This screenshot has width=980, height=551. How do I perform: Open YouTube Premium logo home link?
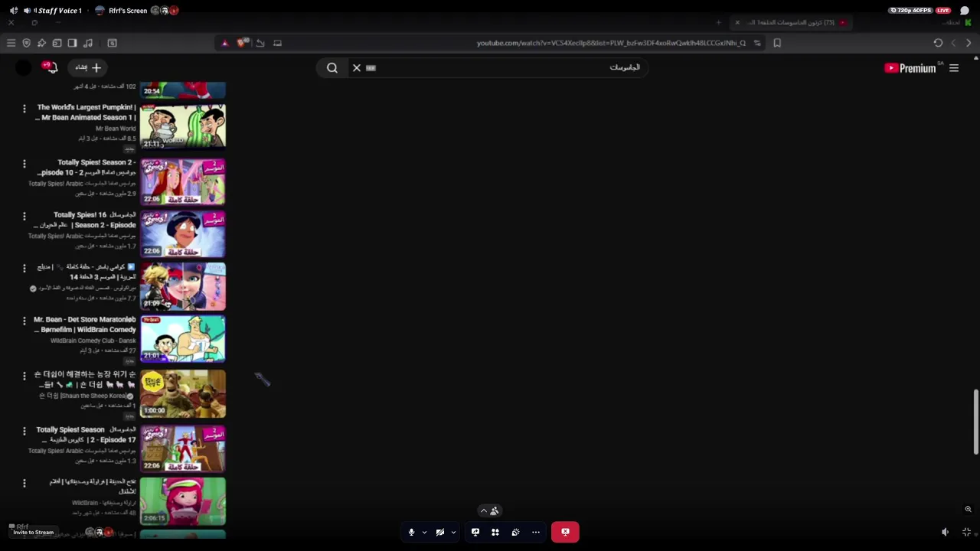[x=910, y=68]
